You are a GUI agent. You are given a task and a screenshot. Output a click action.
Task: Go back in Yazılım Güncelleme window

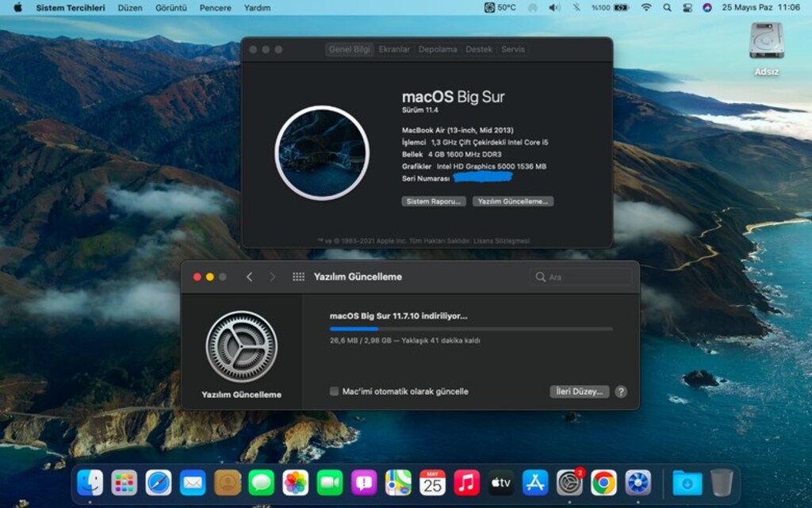[250, 277]
